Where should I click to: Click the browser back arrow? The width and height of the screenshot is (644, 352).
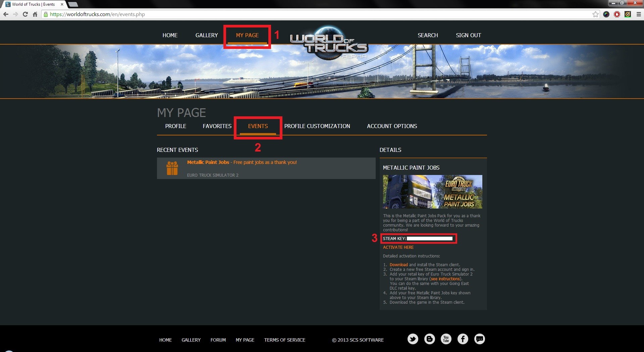click(6, 14)
